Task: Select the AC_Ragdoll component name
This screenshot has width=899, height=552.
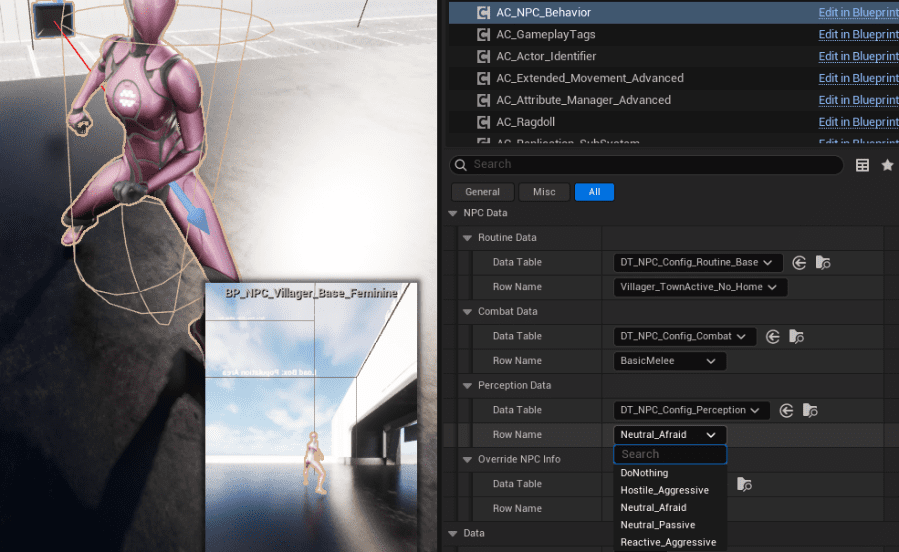Action: coord(525,122)
